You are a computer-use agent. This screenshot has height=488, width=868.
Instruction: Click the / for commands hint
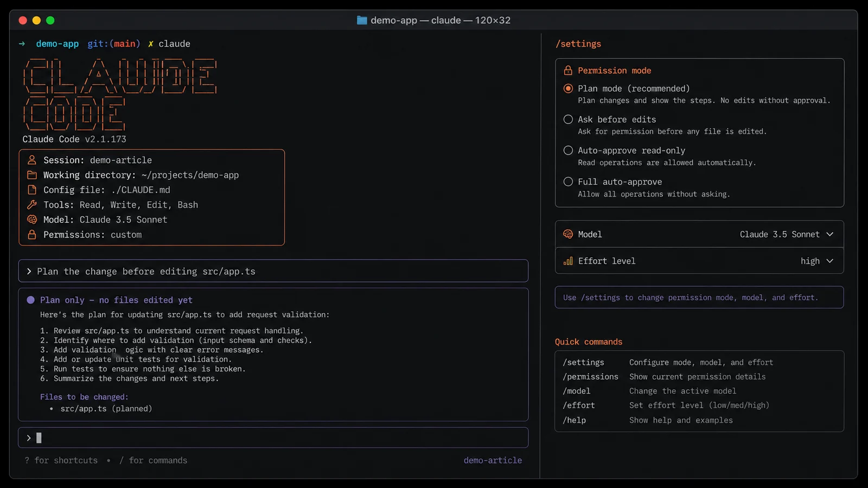pos(153,460)
